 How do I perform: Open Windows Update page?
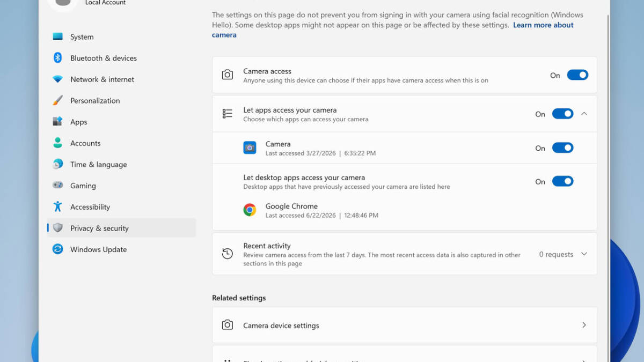[121, 249]
